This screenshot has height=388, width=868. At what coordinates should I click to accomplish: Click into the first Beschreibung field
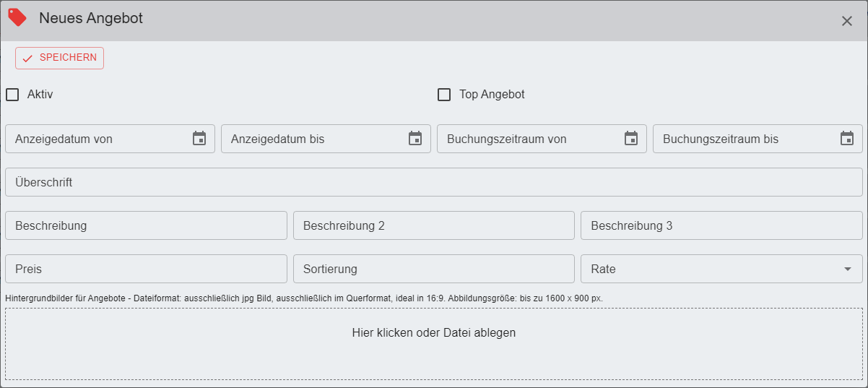tap(146, 225)
